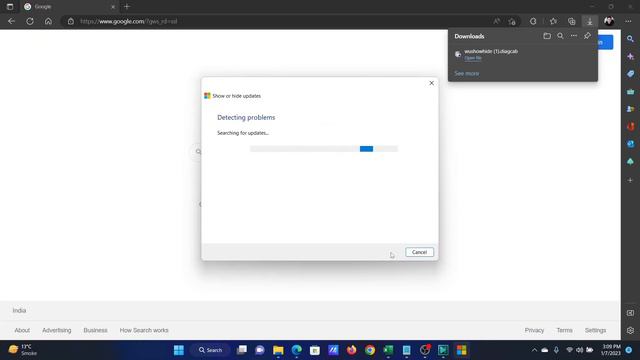Go back to previous page
The height and width of the screenshot is (360, 640).
(11, 21)
